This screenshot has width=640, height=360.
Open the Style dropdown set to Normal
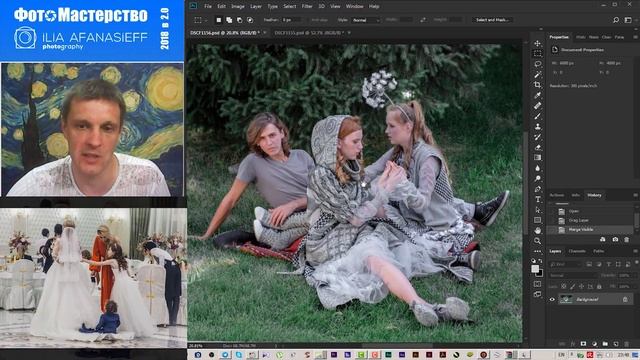(366, 20)
